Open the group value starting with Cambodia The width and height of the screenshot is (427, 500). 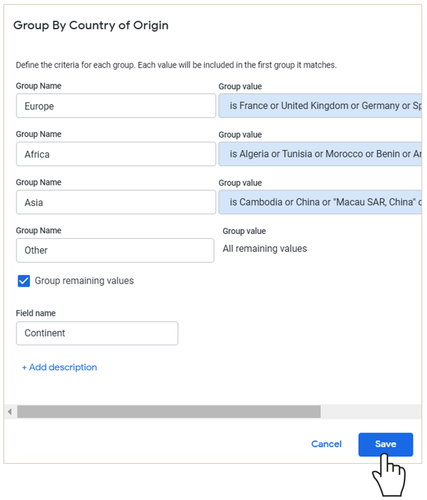[x=320, y=202]
